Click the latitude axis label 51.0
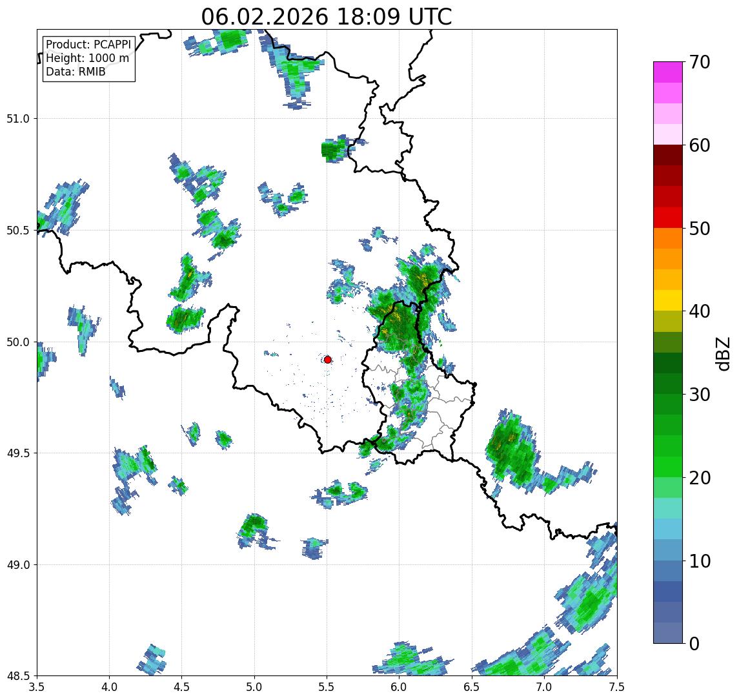The height and width of the screenshot is (700, 739). tap(18, 119)
